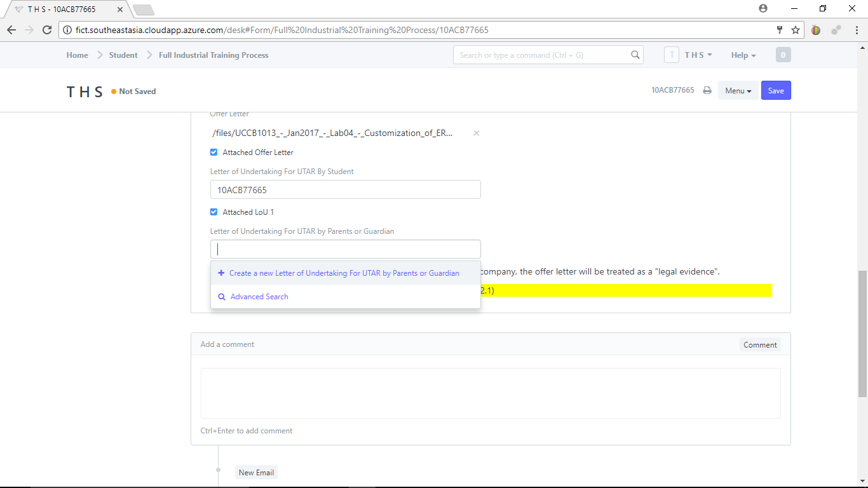Click the comment text area
The image size is (868, 488).
click(x=491, y=393)
